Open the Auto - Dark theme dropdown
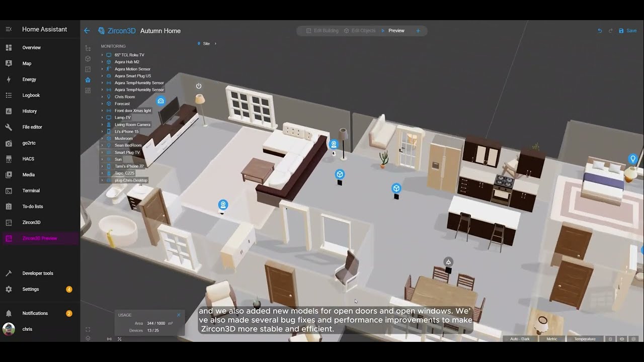This screenshot has height=362, width=644. [520, 339]
